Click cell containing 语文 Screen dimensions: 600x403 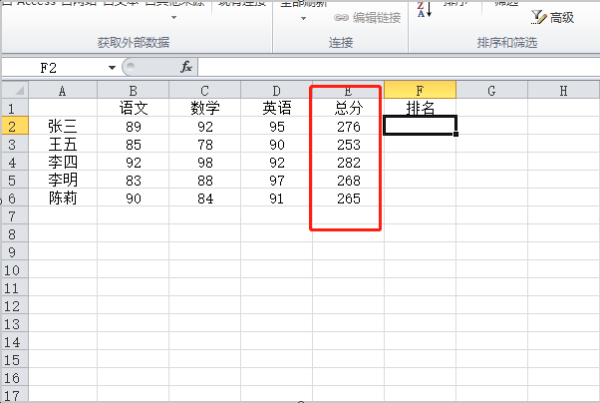tap(133, 108)
